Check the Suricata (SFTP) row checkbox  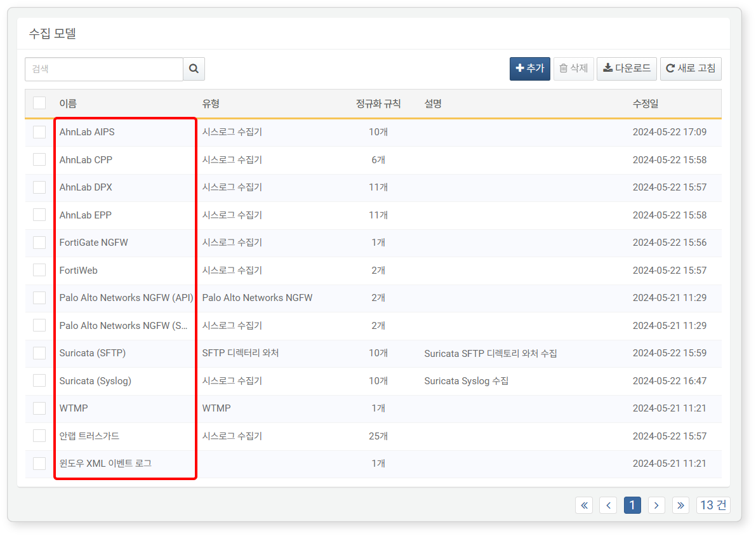39,353
